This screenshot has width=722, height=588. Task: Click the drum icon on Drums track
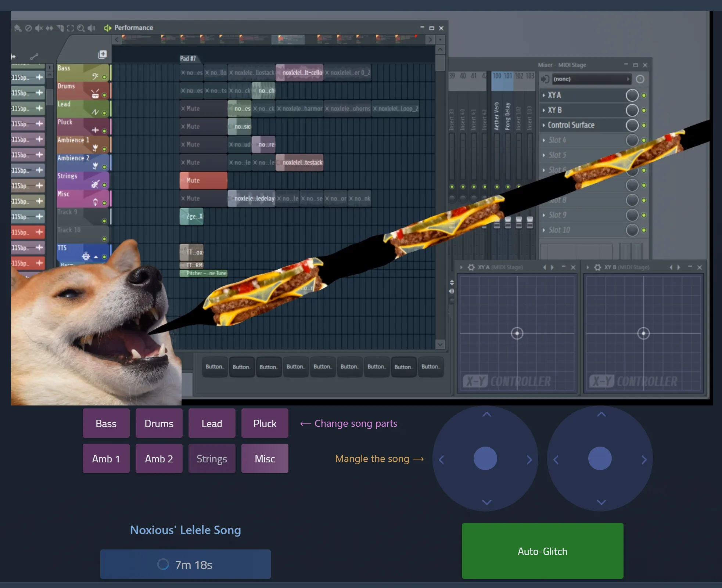coord(95,94)
